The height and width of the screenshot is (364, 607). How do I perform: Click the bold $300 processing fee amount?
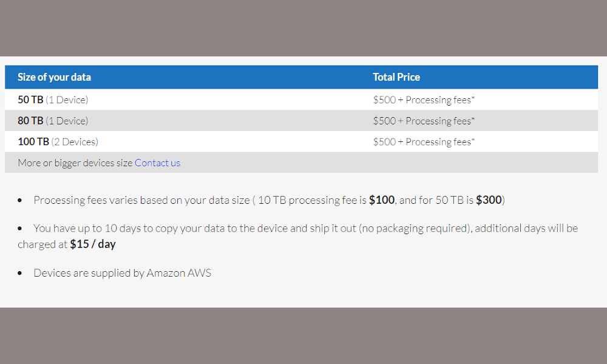point(489,200)
